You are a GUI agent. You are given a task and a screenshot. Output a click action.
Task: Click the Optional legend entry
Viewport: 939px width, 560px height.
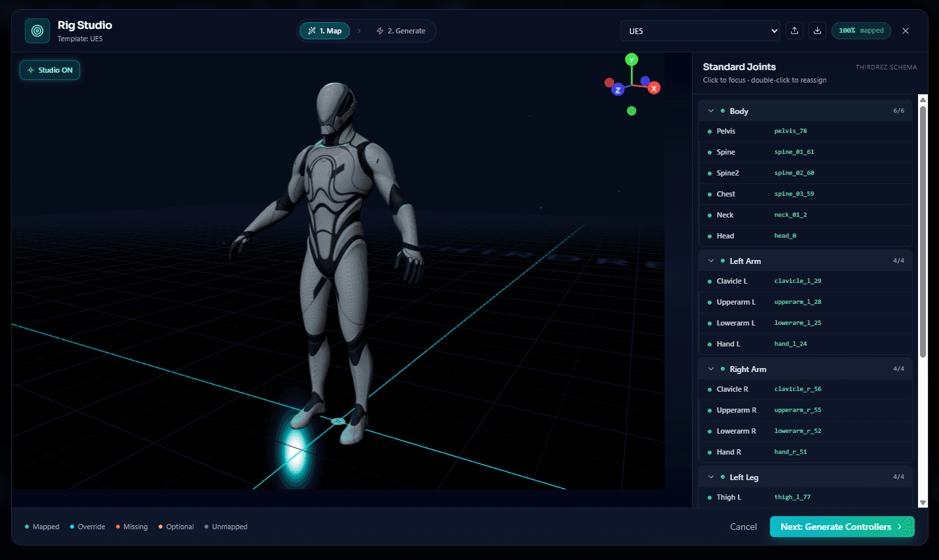[x=176, y=527]
